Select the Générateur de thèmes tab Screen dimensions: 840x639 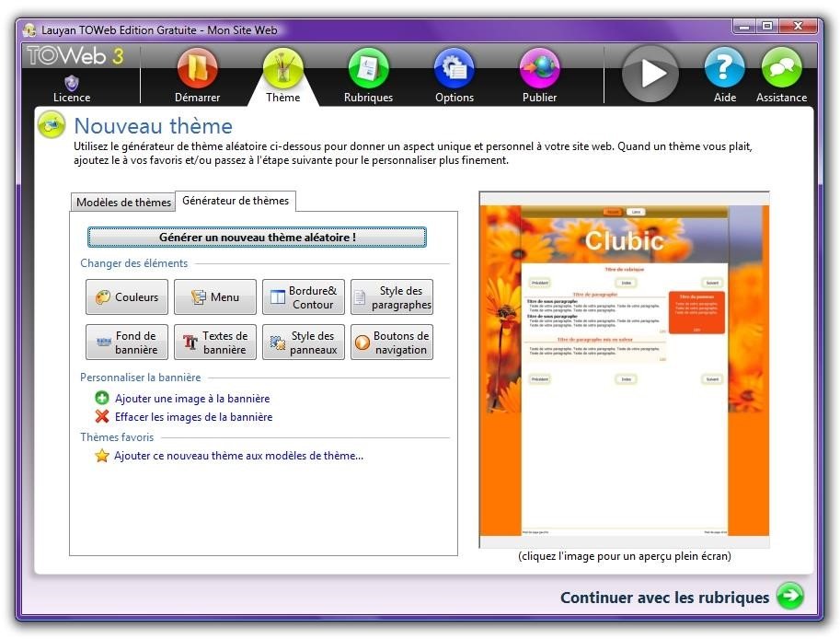pyautogui.click(x=236, y=201)
